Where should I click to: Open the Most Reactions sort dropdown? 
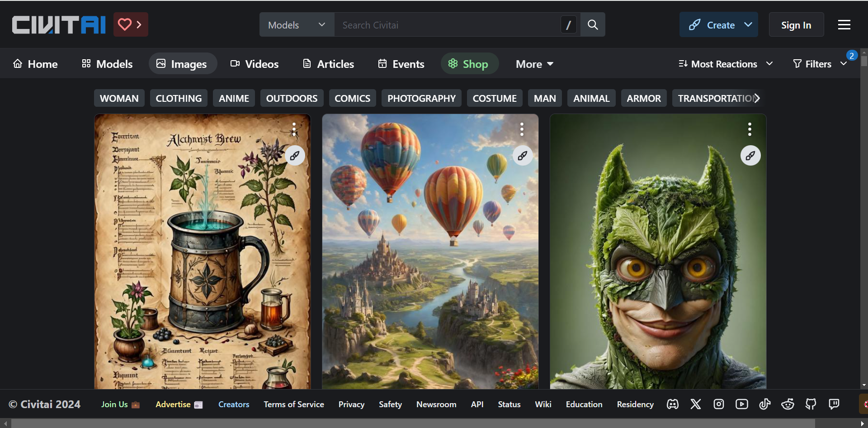pyautogui.click(x=725, y=64)
